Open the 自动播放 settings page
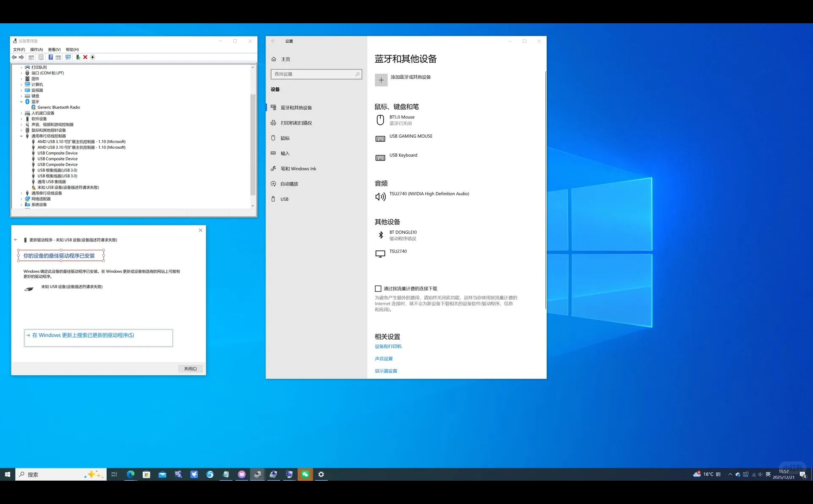 [290, 183]
